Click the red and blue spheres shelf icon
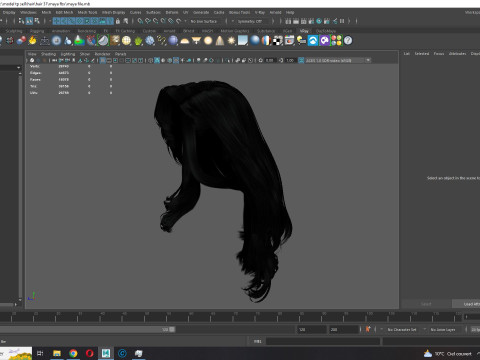 (x=21, y=41)
